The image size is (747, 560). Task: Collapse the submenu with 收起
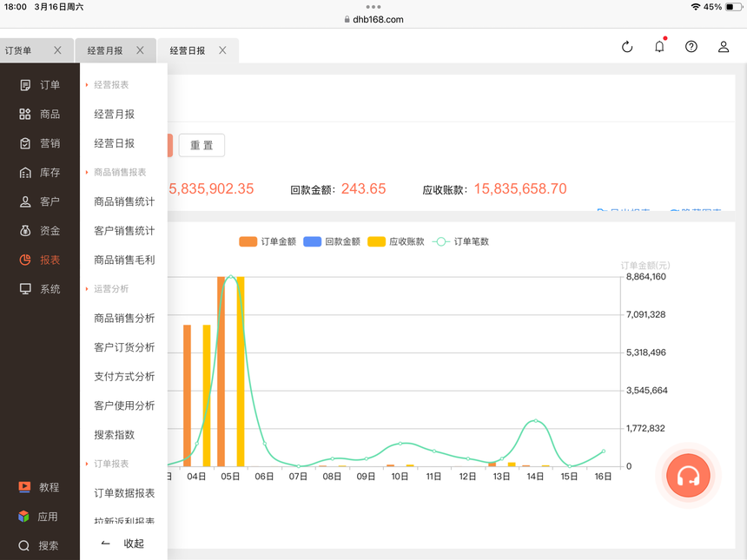[123, 544]
